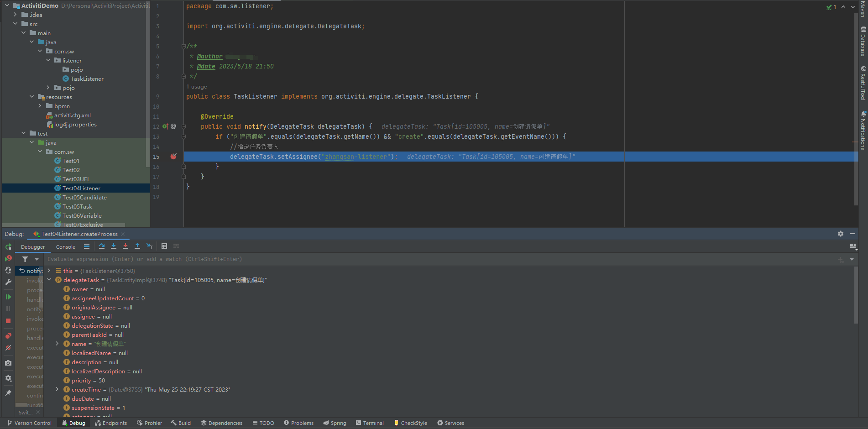Open the Services tool window
This screenshot has height=429, width=868.
pos(450,423)
